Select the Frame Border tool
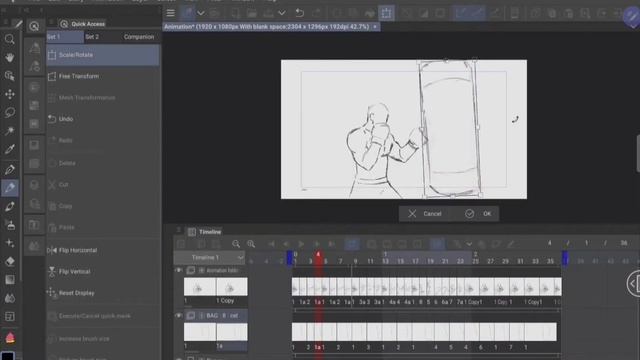The image size is (640, 360). pos(9,316)
